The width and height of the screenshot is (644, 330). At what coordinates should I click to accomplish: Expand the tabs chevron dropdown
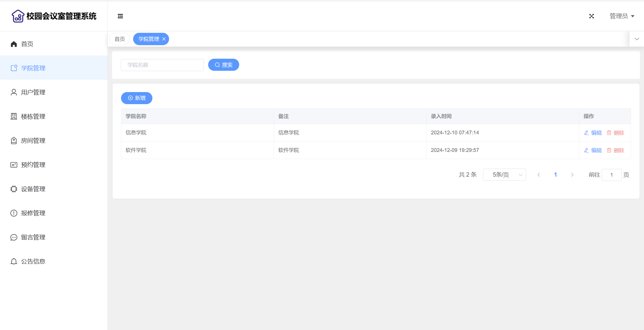click(x=637, y=39)
